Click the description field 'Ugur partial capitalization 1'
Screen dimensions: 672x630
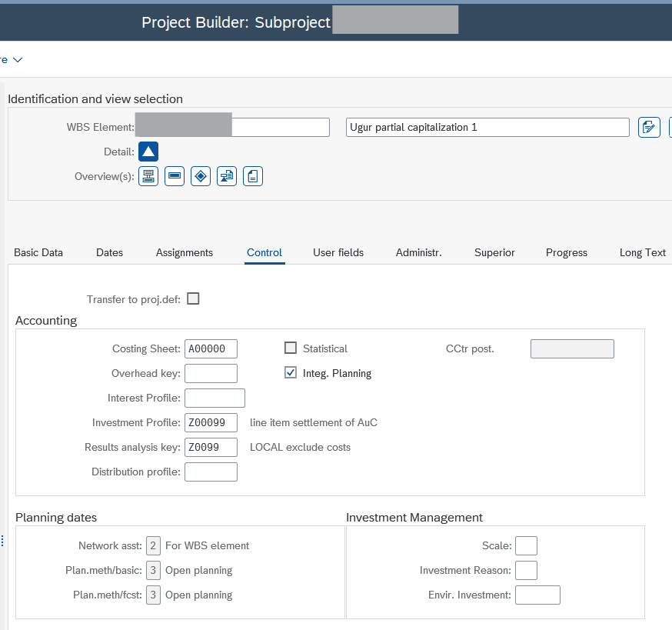pyautogui.click(x=487, y=127)
